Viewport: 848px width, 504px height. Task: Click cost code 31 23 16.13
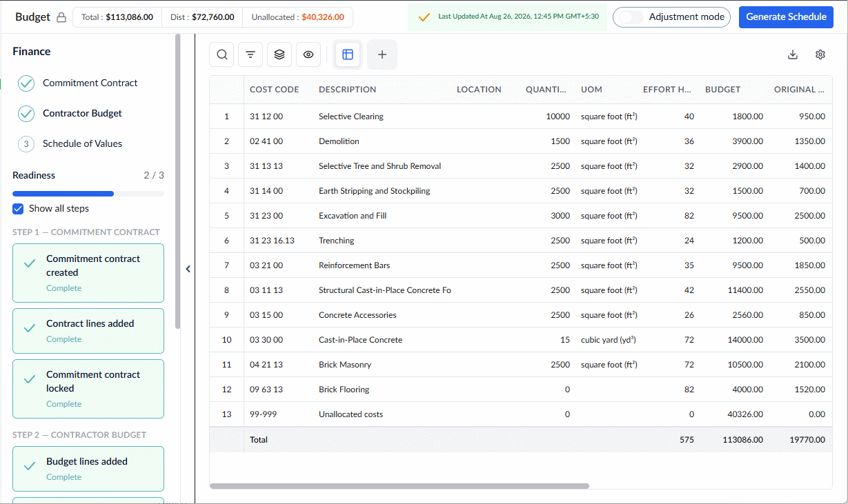tap(272, 241)
